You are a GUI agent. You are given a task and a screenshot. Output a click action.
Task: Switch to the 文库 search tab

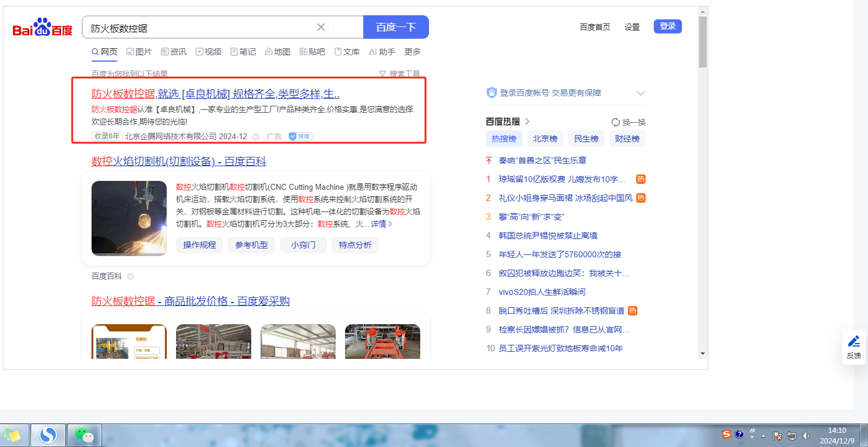point(347,52)
